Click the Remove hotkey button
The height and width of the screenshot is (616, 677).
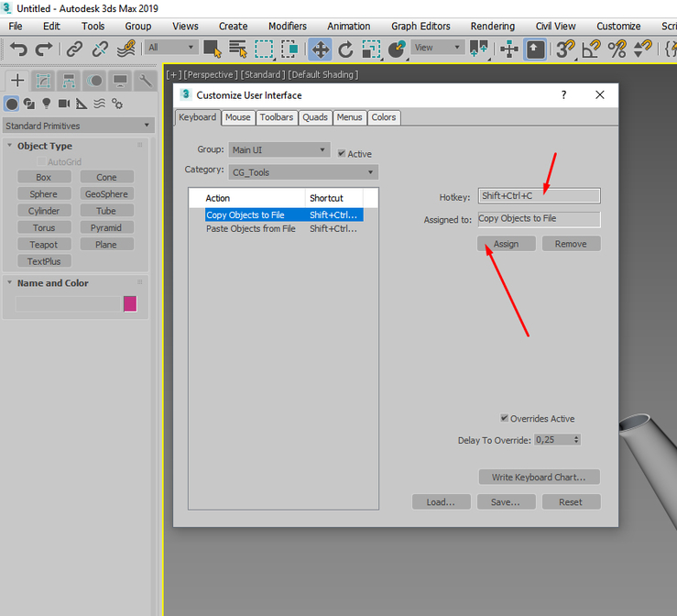click(x=571, y=244)
